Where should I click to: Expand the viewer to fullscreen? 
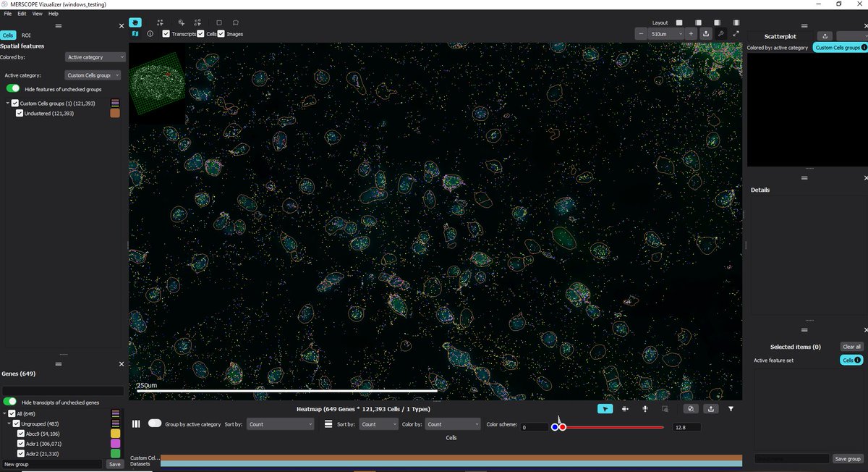point(736,33)
